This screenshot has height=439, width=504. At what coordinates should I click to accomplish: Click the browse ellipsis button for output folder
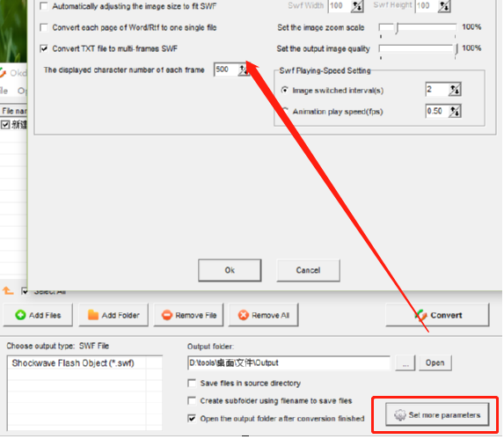(x=405, y=363)
